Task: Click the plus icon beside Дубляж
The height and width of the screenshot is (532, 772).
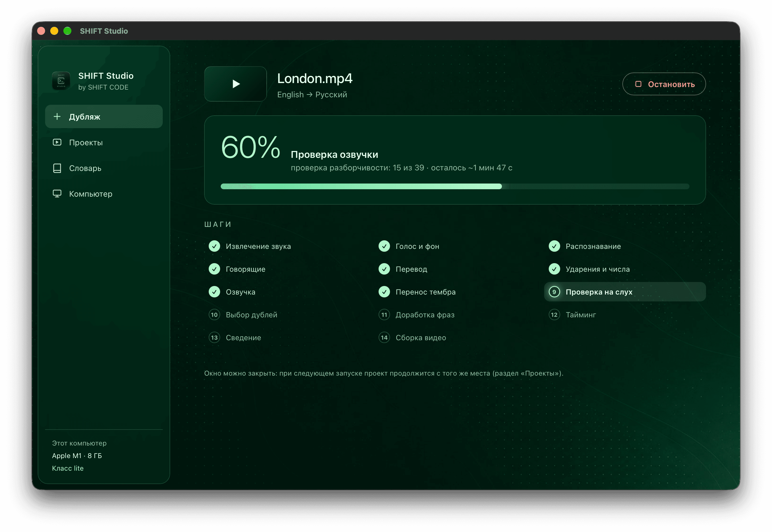Action: 57,117
